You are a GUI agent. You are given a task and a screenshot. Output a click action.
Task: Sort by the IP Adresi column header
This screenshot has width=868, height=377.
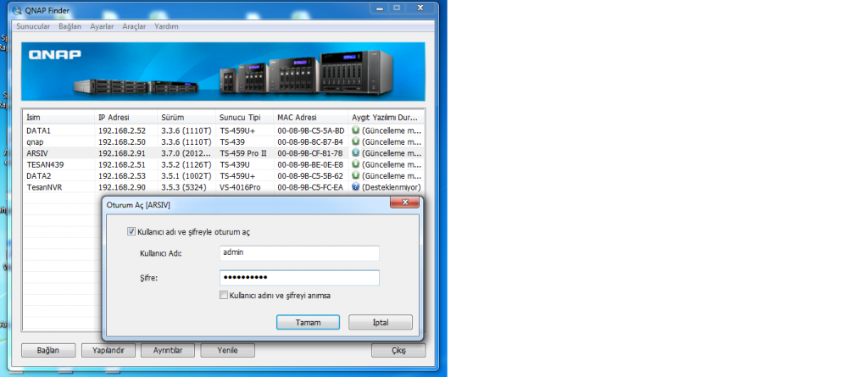(126, 118)
